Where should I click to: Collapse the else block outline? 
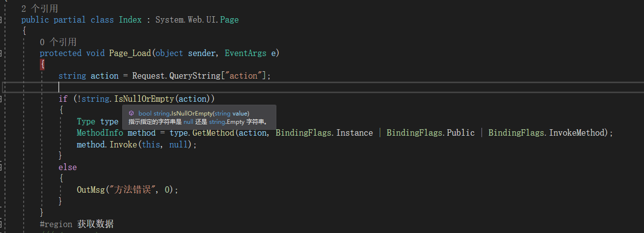(1, 167)
